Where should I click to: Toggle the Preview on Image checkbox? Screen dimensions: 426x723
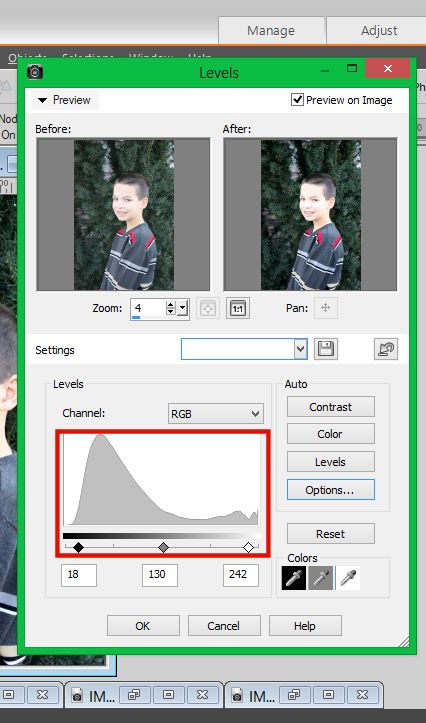(x=297, y=100)
